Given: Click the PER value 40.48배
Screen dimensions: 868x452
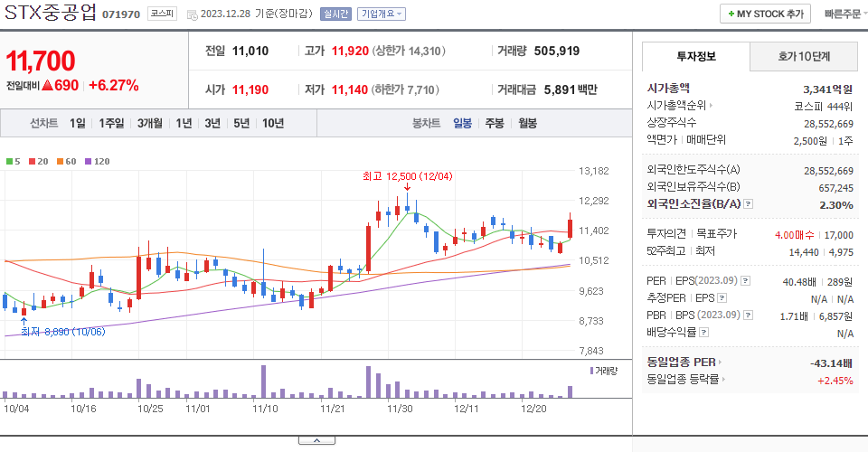Looking at the screenshot, I should [x=798, y=282].
